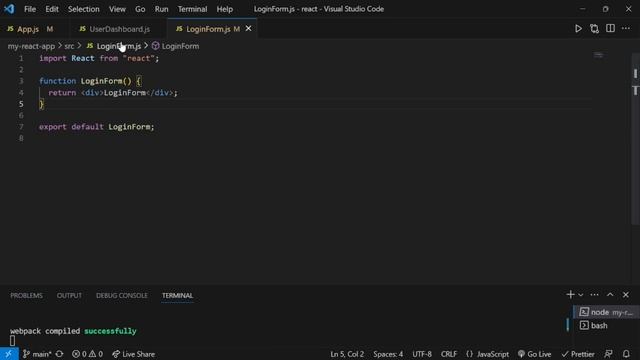Open the View menu
640x360 pixels.
117,9
